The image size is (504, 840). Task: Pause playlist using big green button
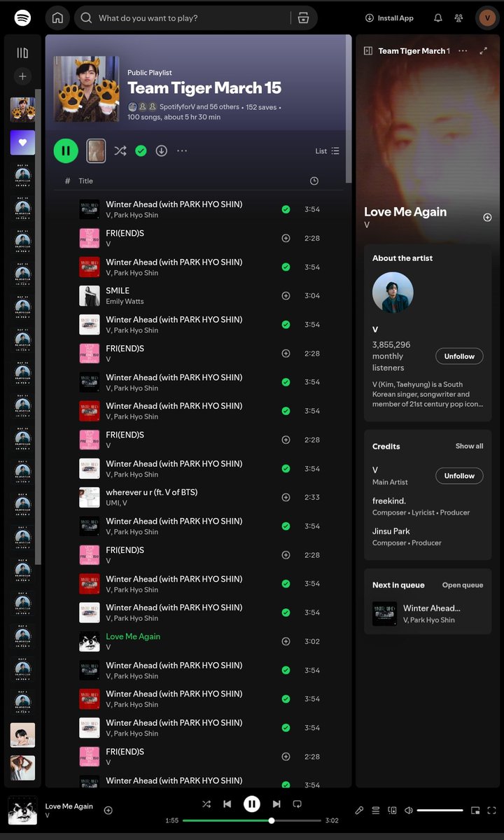[66, 150]
